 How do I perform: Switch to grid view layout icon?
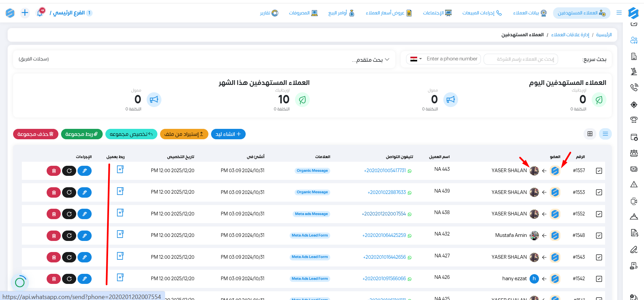click(x=590, y=134)
